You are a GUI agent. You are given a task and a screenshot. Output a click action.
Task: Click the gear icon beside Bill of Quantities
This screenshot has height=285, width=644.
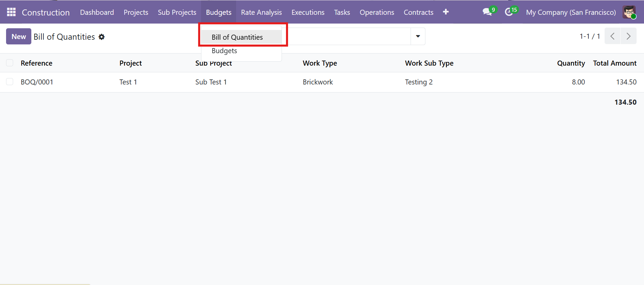[x=101, y=37]
